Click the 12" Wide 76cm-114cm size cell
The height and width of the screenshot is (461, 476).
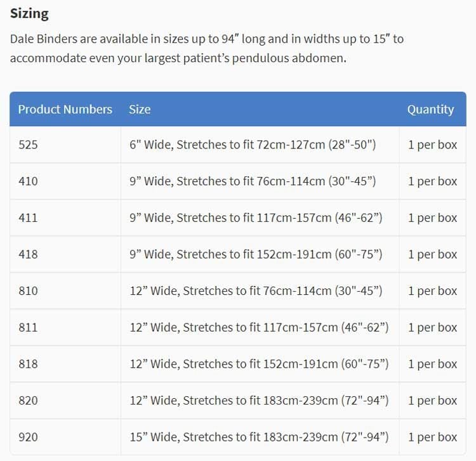coord(260,291)
